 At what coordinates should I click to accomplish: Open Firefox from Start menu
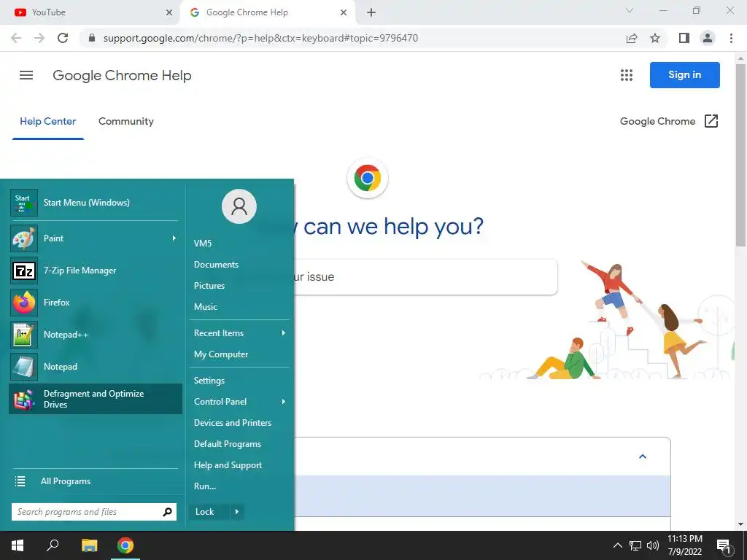(x=96, y=303)
